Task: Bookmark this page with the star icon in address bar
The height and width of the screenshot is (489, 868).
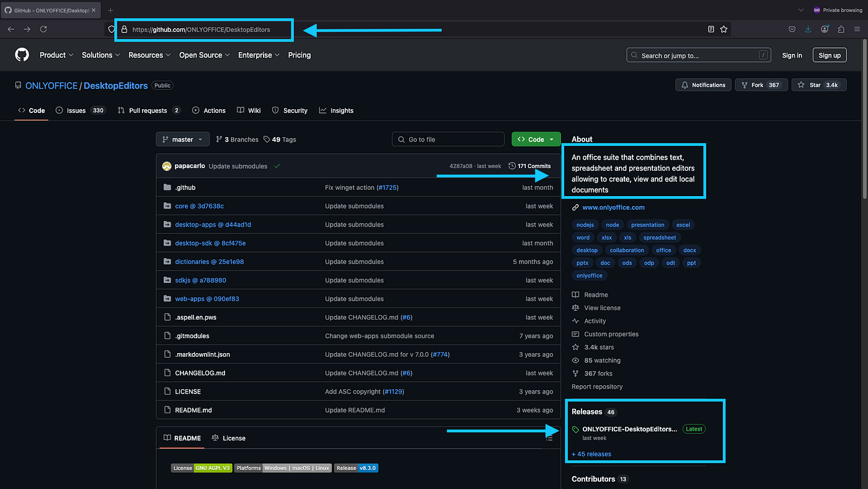Action: click(724, 29)
